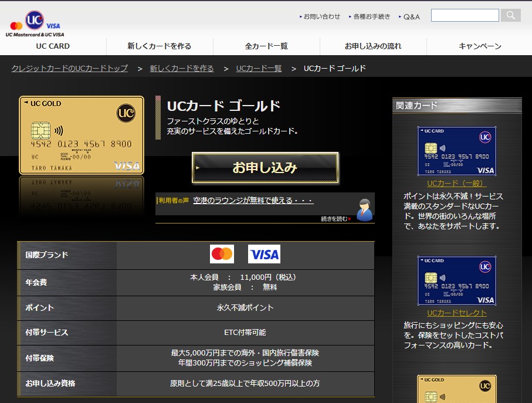Image resolution: width=532 pixels, height=403 pixels.
Task: Click the Q&A link at top
Action: click(x=411, y=16)
